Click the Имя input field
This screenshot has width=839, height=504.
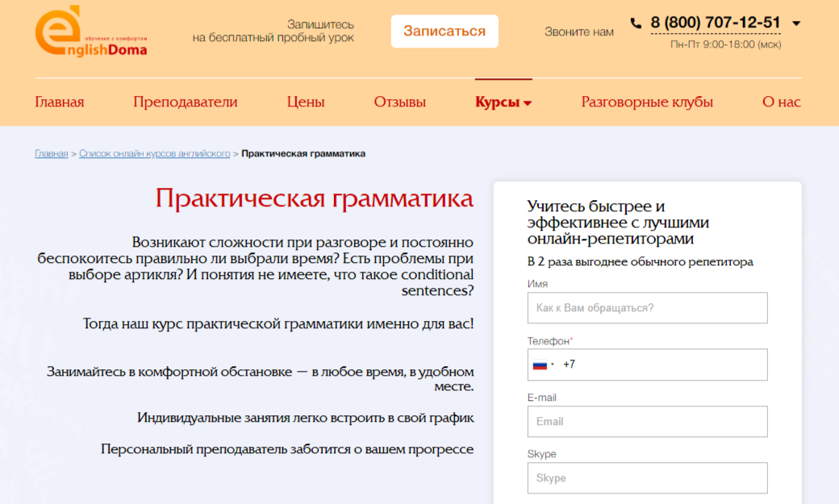[646, 308]
